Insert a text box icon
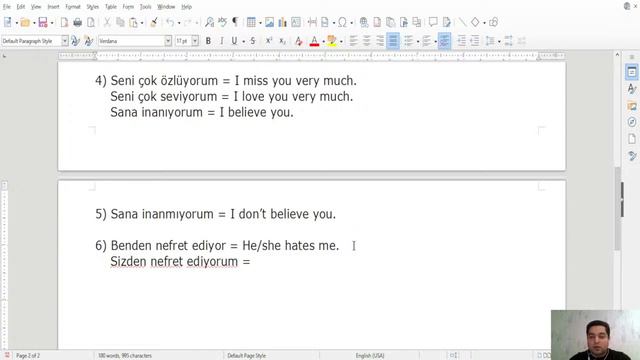 (x=296, y=22)
